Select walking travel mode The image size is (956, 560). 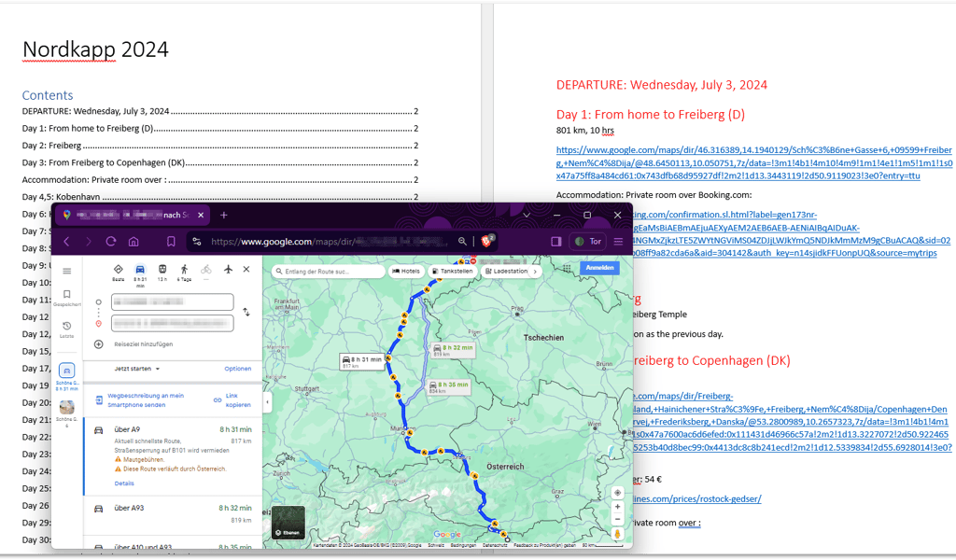[x=184, y=272]
